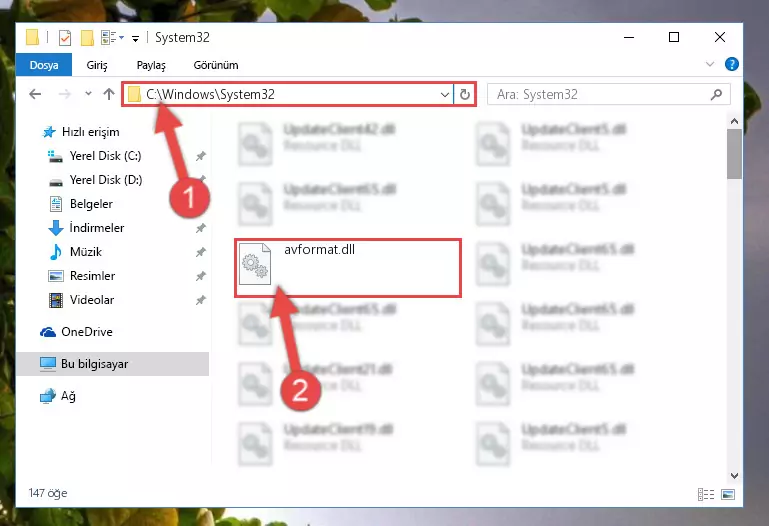This screenshot has height=526, width=769.
Task: Click the scrollbar down arrow
Action: [734, 476]
